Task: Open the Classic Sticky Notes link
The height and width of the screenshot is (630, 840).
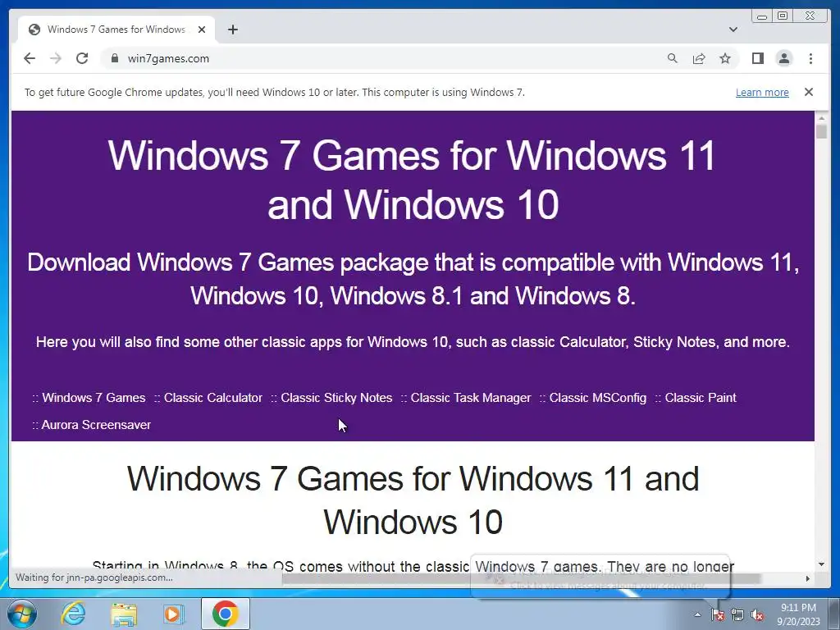Action: [336, 398]
